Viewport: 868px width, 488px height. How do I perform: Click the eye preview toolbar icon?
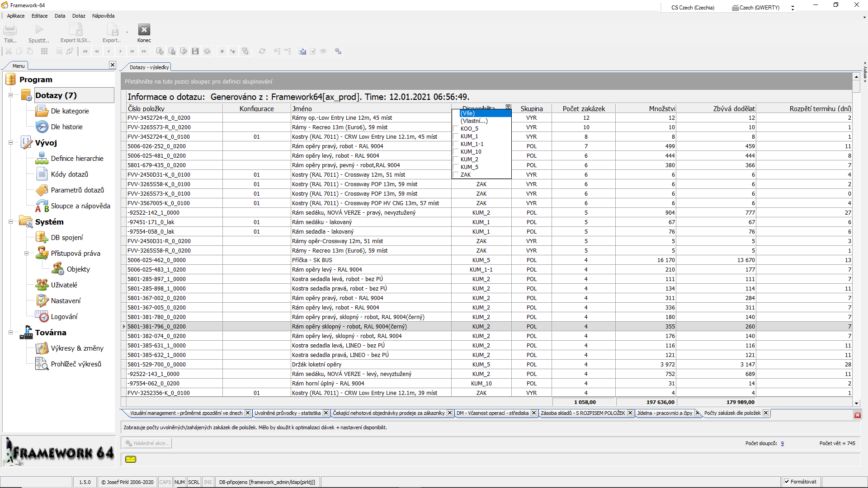(x=323, y=52)
